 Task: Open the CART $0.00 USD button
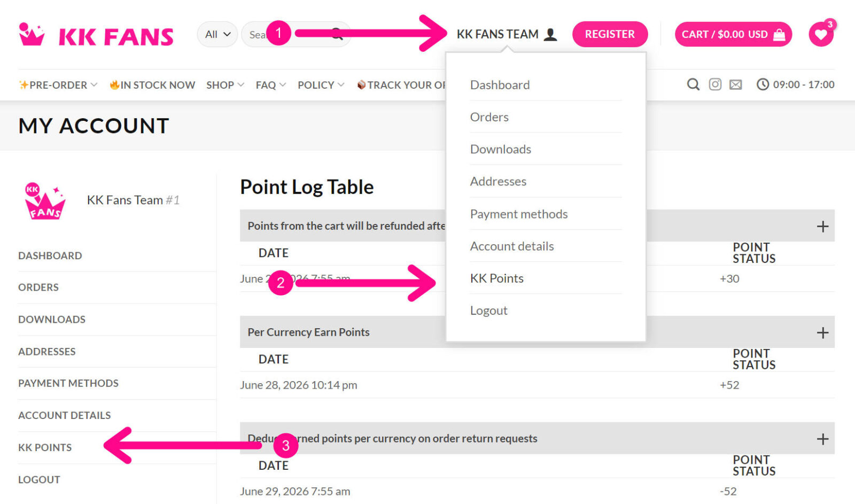pyautogui.click(x=733, y=34)
